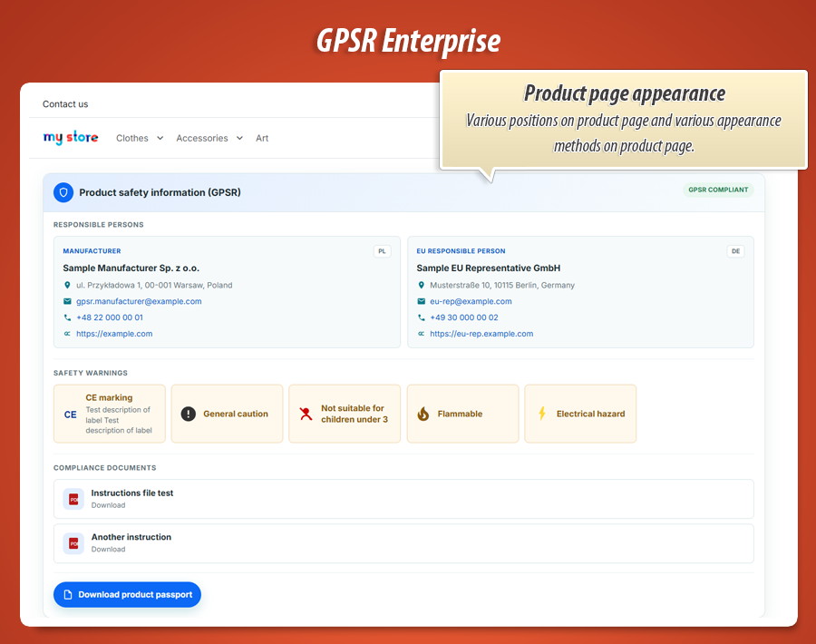Open the Accessories category
Viewport: 816px width, 644px height.
click(202, 138)
